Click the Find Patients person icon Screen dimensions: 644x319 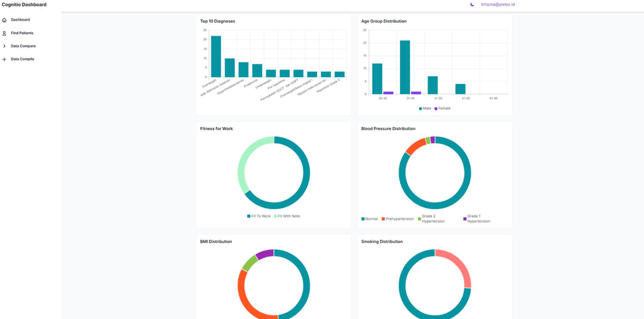click(5, 33)
